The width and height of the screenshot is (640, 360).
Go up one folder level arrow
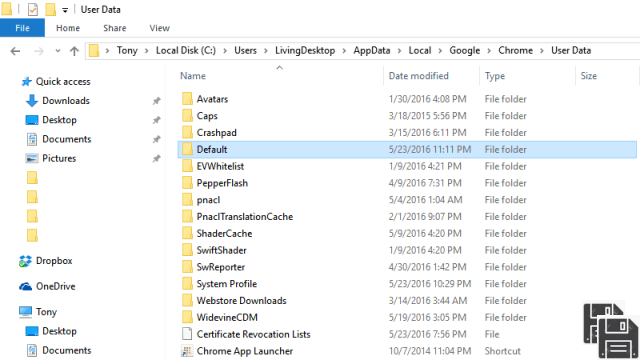point(74,51)
